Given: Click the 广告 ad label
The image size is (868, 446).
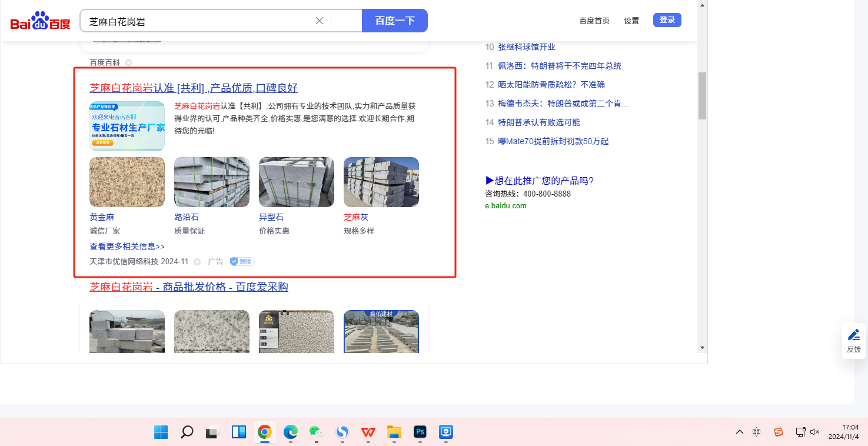Looking at the screenshot, I should 215,261.
